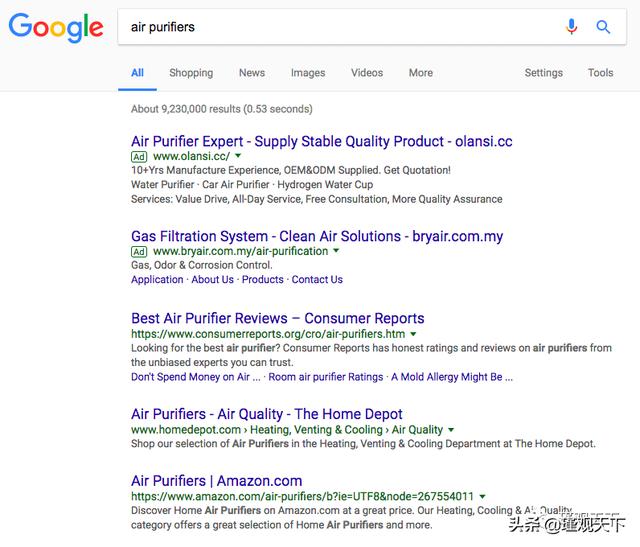
Task: Select the All tab
Action: [x=138, y=73]
